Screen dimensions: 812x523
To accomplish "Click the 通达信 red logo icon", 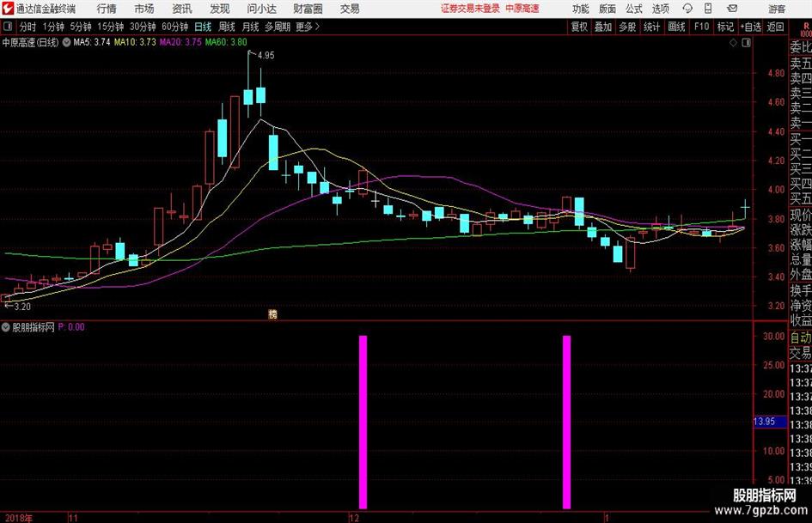I will (x=7, y=9).
